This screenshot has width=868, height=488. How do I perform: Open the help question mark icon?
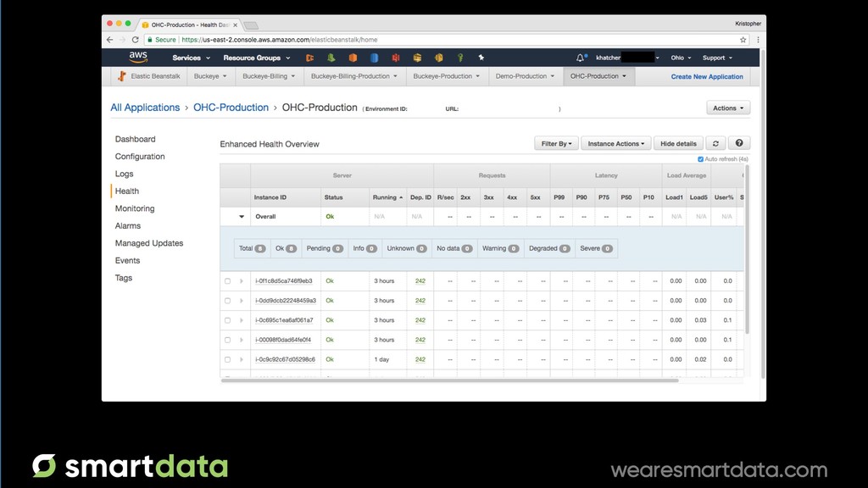coord(739,143)
